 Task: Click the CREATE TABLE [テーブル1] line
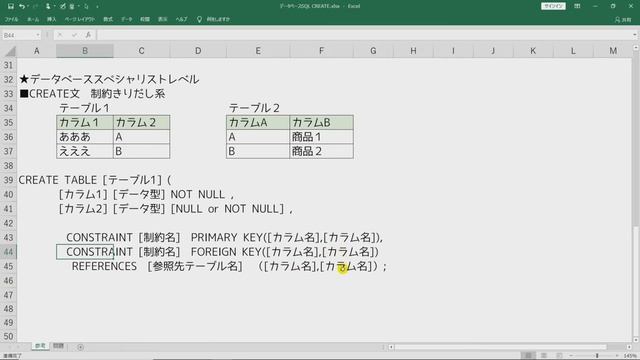[x=95, y=180]
